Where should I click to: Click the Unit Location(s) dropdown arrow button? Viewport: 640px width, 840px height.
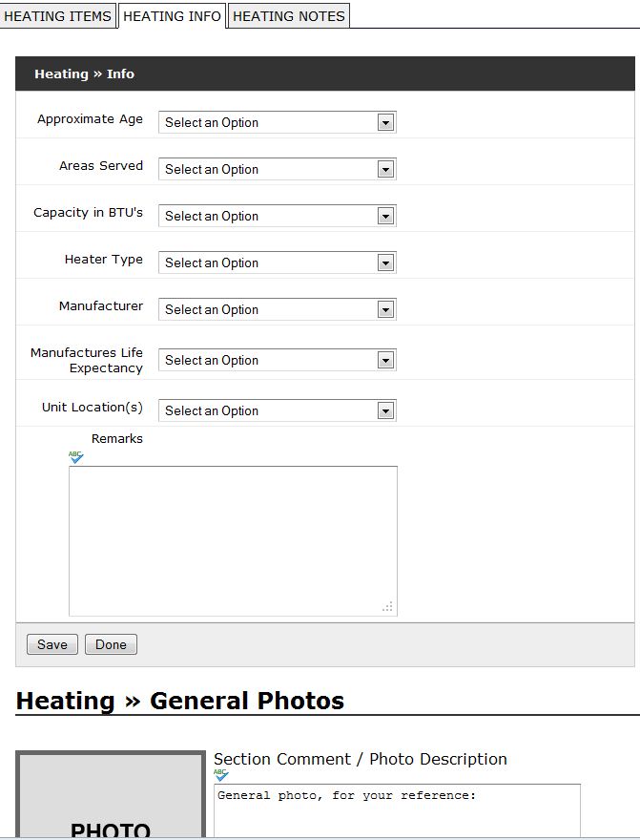coord(385,410)
